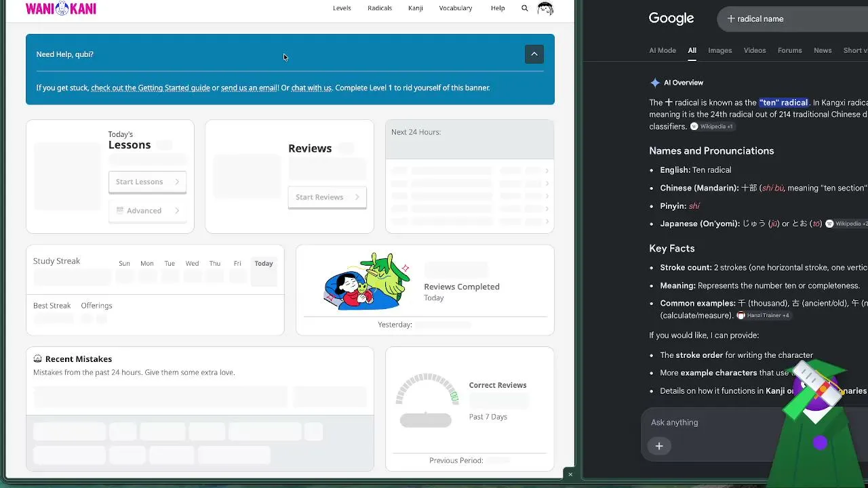The width and height of the screenshot is (868, 488).
Task: Click the Today's Lessons heading
Action: pos(130,140)
